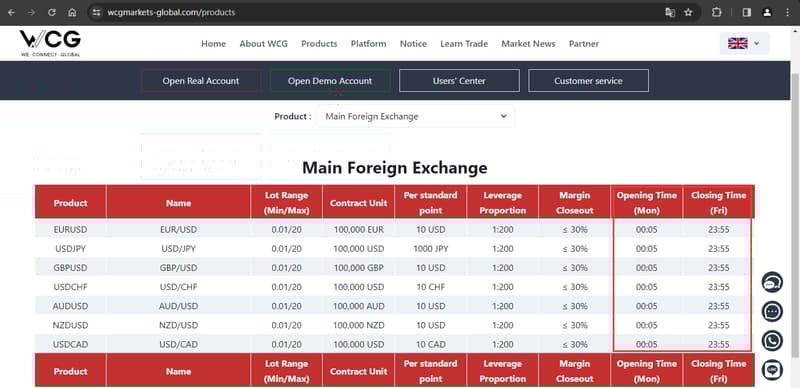
Task: Click the AUDUSD product cell
Action: click(70, 306)
